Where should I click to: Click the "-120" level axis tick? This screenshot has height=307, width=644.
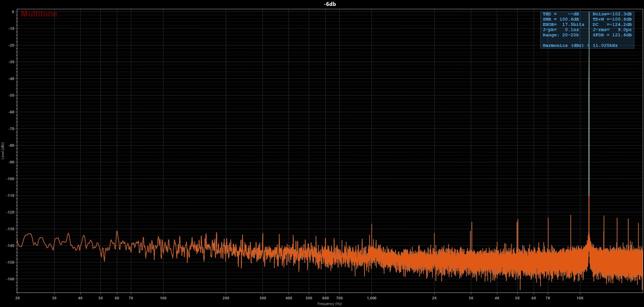tap(10, 212)
